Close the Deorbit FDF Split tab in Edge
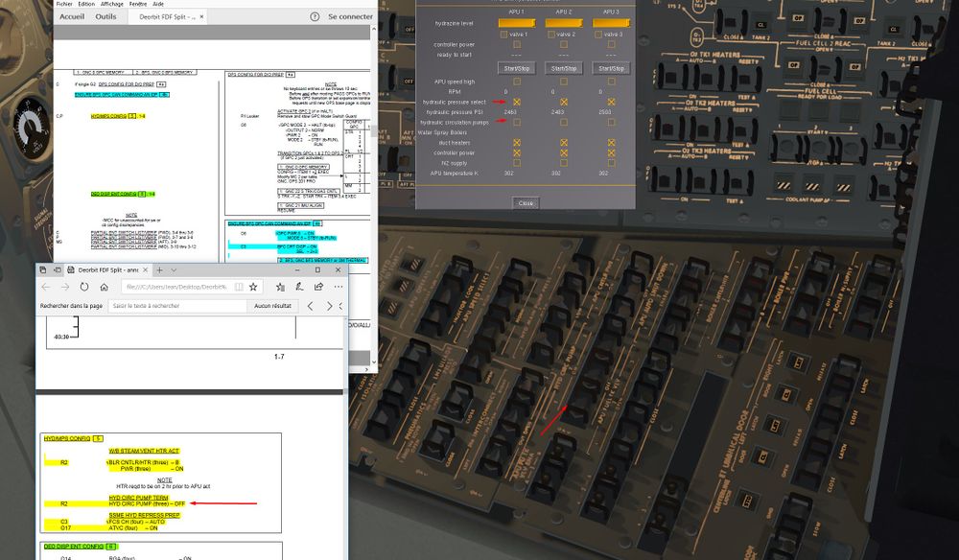 pos(145,269)
